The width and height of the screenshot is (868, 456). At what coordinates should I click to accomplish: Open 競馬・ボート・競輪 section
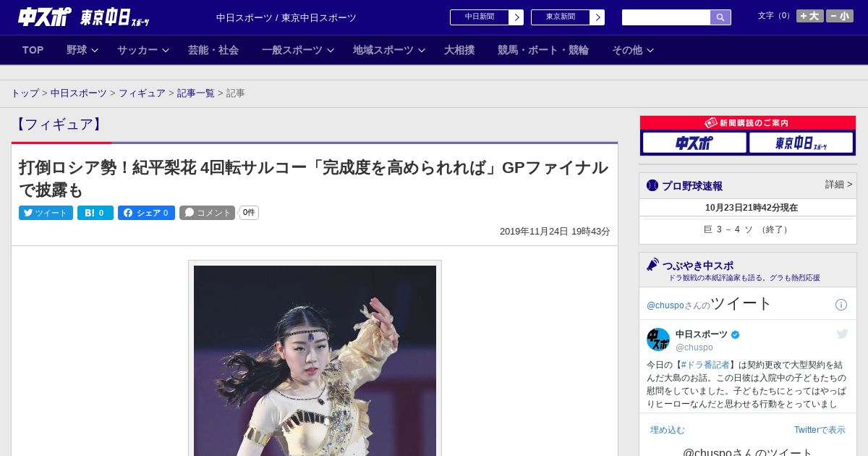click(543, 50)
